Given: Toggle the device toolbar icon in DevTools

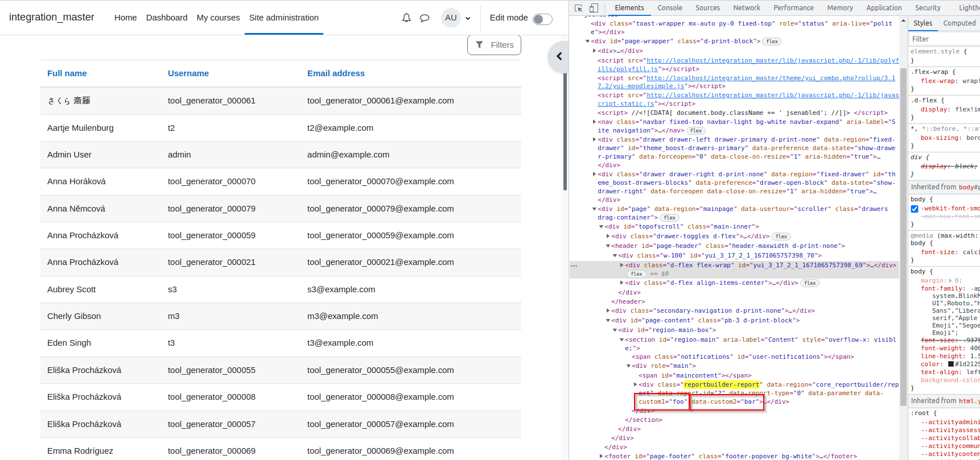Looking at the screenshot, I should 594,8.
